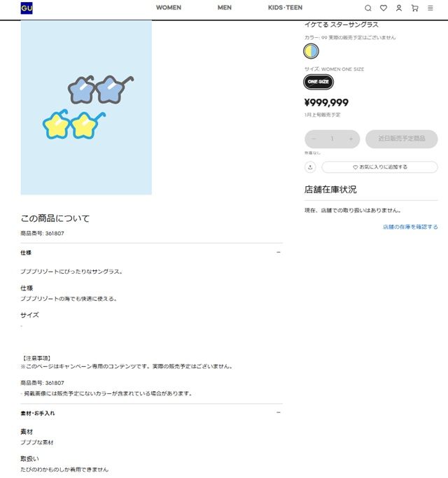Open the account profile icon
Image resolution: width=448 pixels, height=478 pixels.
tap(399, 8)
